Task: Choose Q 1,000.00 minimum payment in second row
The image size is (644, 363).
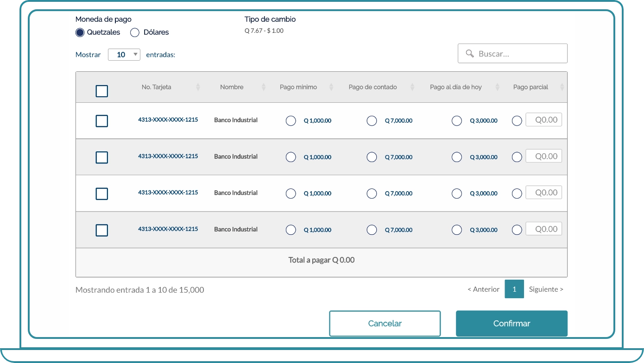Action: (291, 157)
